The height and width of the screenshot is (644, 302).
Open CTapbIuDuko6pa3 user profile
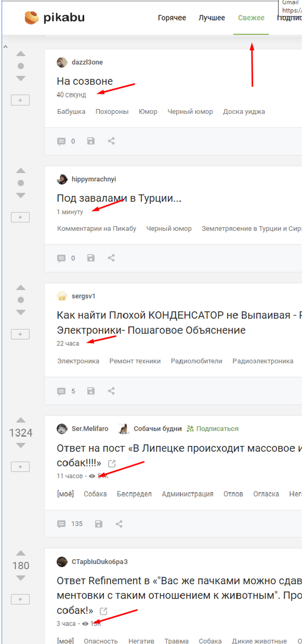coord(100,561)
